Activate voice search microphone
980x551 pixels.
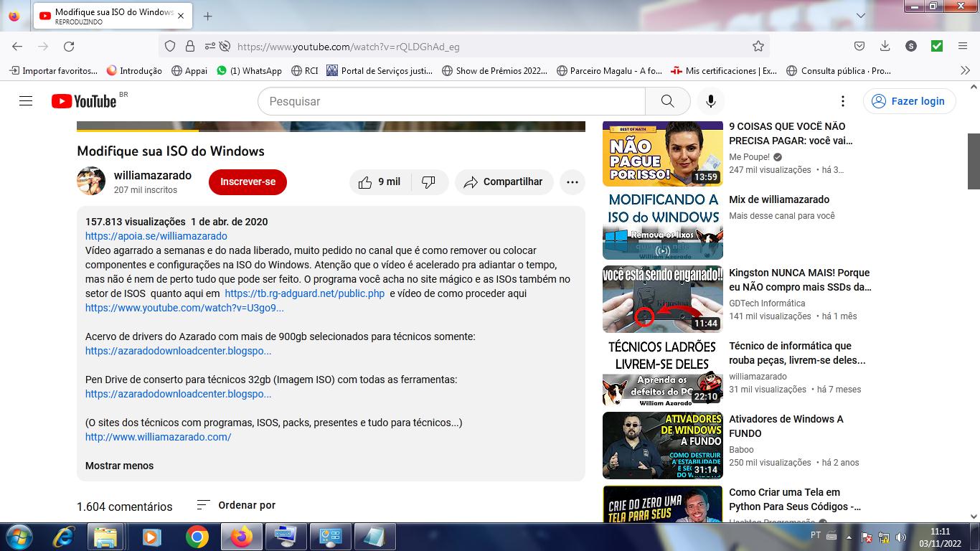(711, 101)
